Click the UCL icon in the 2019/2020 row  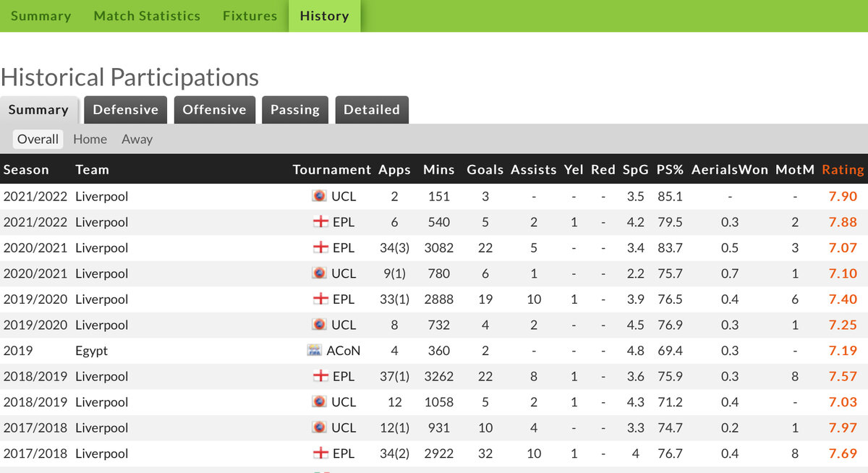(319, 325)
